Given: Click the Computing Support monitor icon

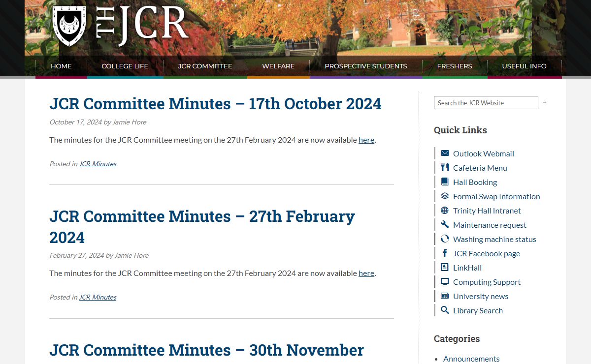Looking at the screenshot, I should click(445, 281).
